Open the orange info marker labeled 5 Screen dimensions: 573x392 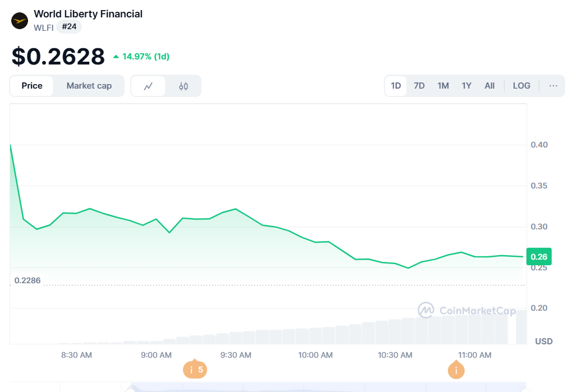[195, 370]
